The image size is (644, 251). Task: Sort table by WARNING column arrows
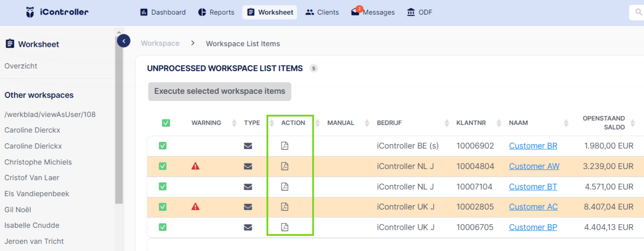coord(234,123)
